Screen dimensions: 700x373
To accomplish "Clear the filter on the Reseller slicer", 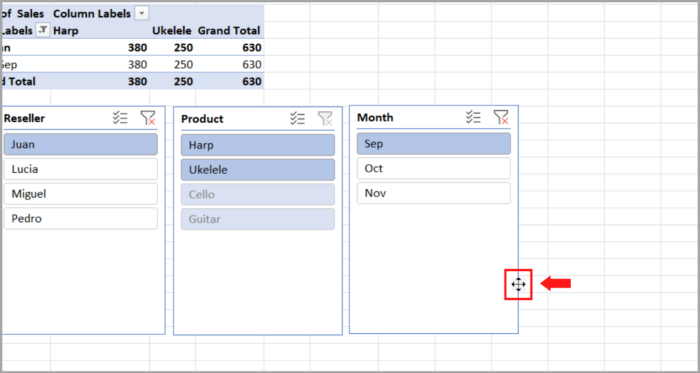I will click(148, 118).
